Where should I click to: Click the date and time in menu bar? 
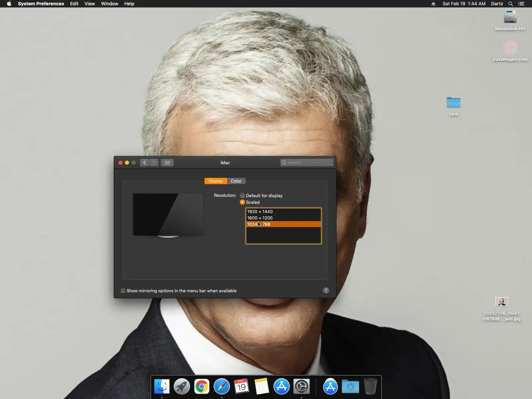464,4
